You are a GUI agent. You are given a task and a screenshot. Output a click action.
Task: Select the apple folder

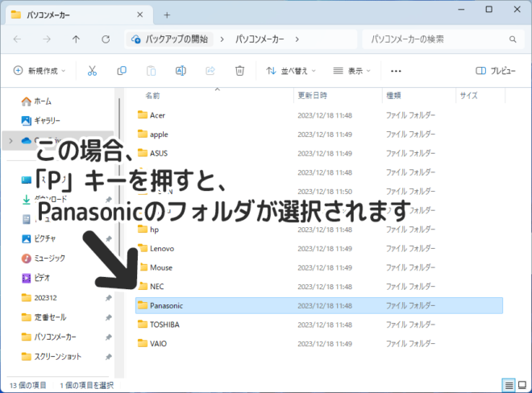[319, 134]
